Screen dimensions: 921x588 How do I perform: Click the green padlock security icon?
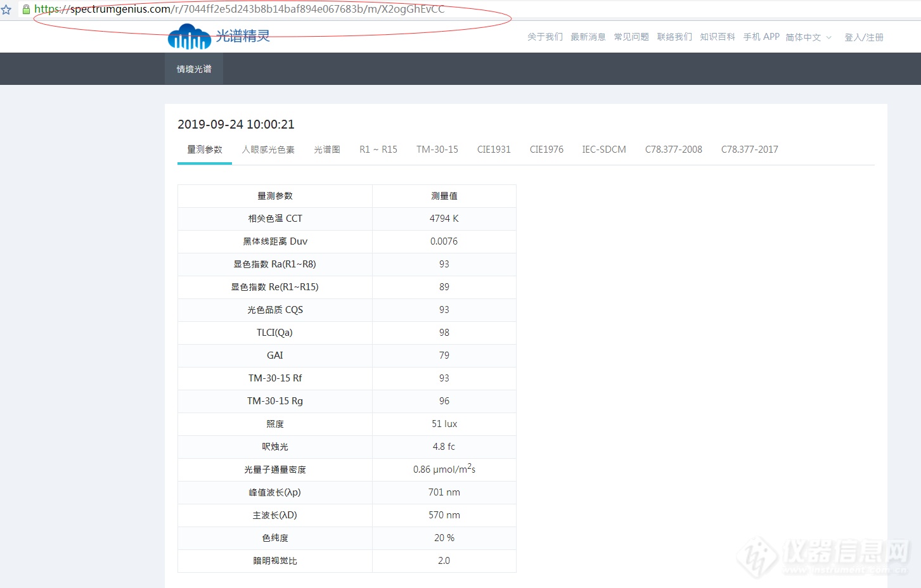[x=26, y=10]
